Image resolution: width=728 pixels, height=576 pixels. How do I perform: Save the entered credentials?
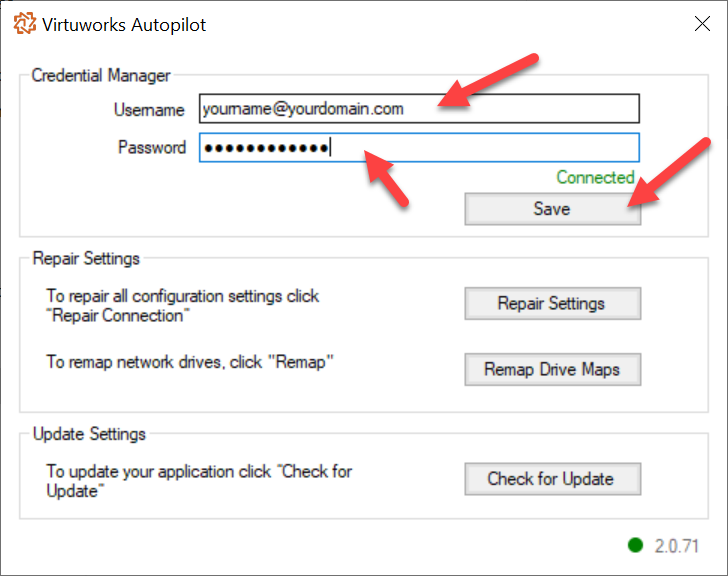pos(552,209)
